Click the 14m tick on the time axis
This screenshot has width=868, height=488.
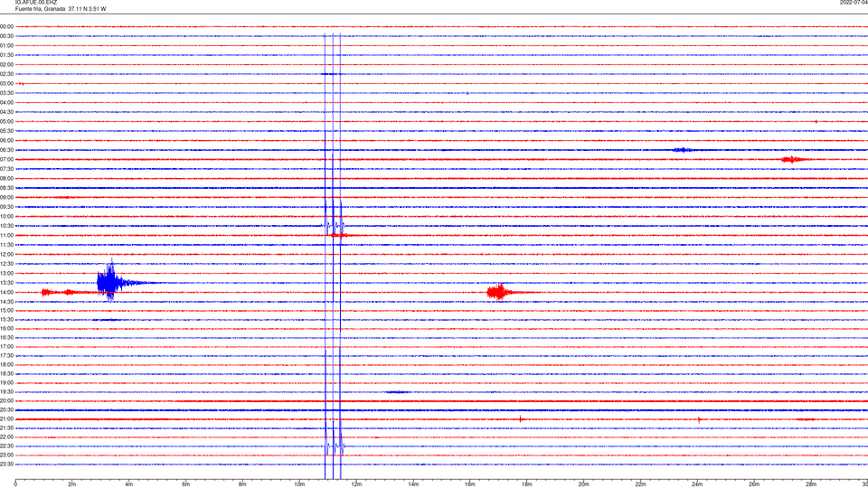[x=413, y=484]
